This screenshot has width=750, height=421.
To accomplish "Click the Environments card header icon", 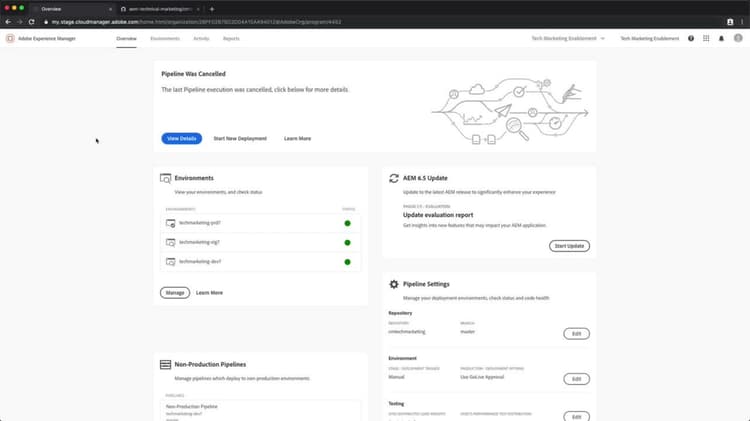I will pos(165,178).
